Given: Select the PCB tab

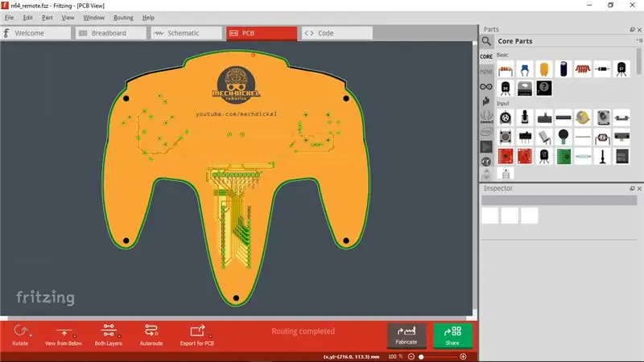Looking at the screenshot, I should click(x=262, y=33).
